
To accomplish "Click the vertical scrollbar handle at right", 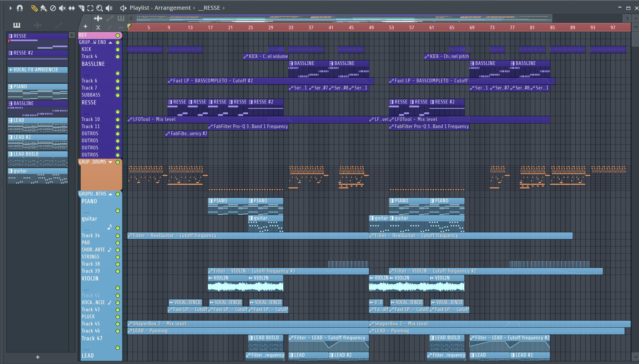I will pyautogui.click(x=635, y=39).
